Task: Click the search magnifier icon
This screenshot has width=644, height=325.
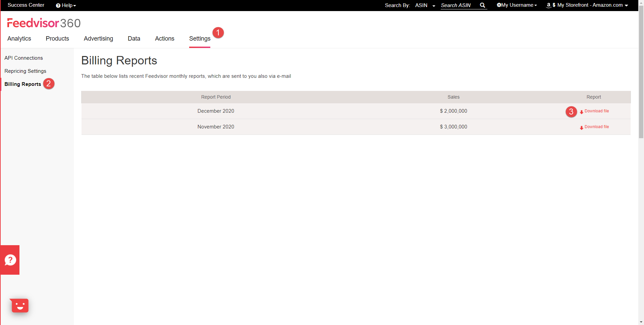Action: 482,5
